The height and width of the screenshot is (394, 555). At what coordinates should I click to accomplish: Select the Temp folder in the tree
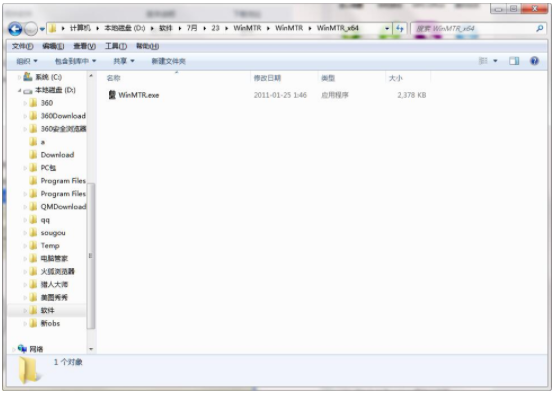[x=50, y=246]
